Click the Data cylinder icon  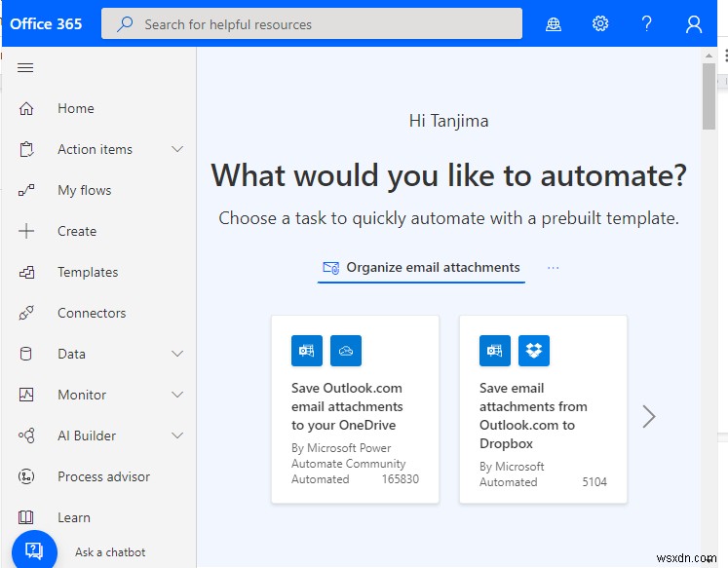pos(26,354)
